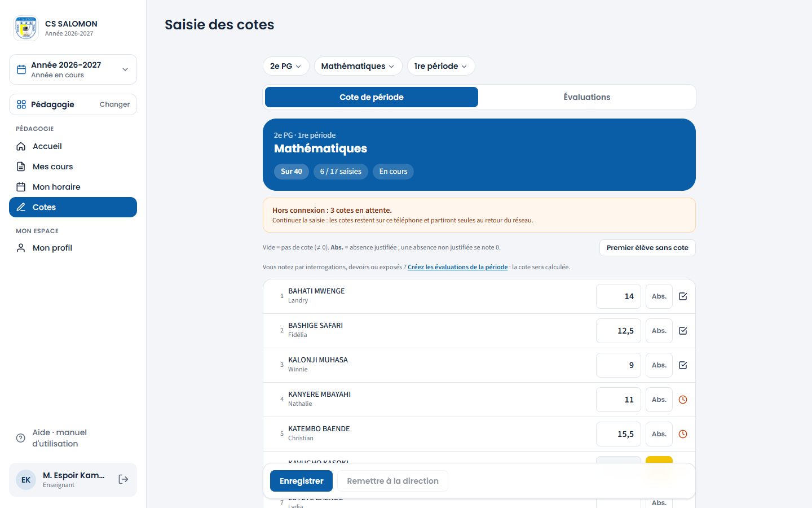Go to Accueil in the sidebar
Screen dimensions: 812x508
[x=73, y=146]
